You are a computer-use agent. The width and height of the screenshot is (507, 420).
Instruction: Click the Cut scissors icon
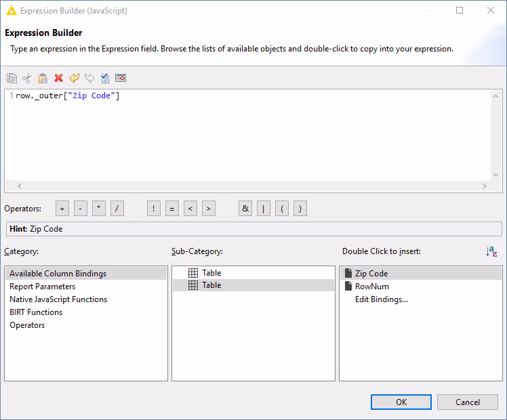(x=27, y=79)
